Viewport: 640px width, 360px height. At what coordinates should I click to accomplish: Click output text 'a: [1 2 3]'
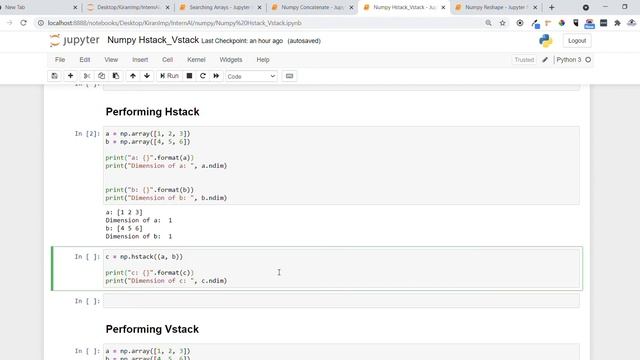point(124,212)
